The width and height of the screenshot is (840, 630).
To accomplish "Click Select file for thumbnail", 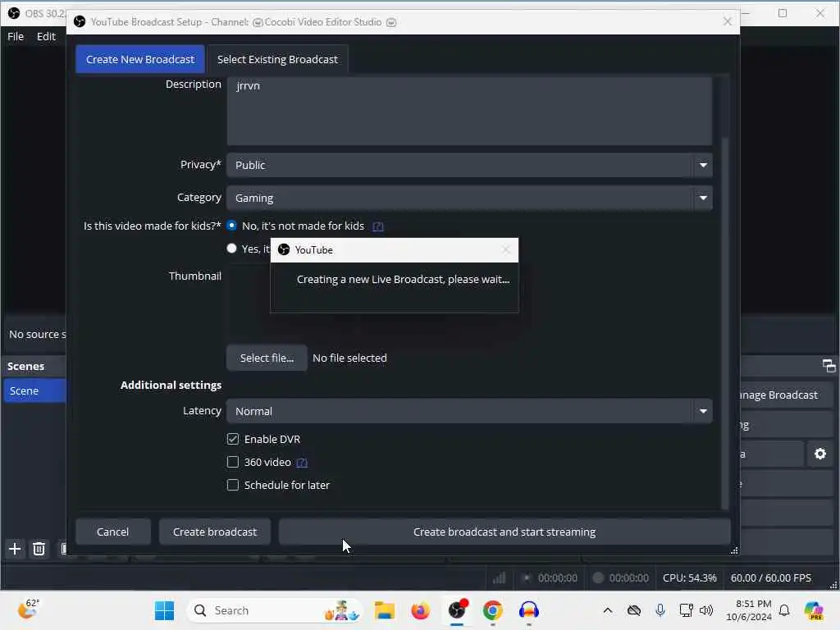I will tap(267, 358).
